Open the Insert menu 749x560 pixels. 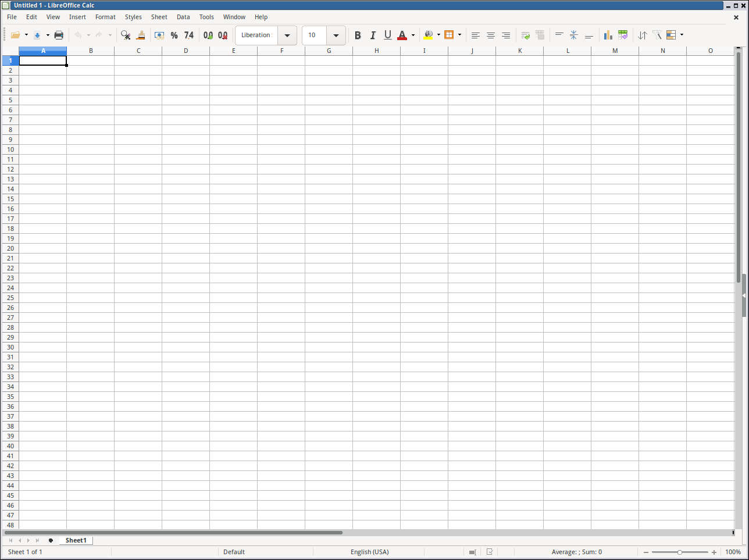click(x=77, y=17)
